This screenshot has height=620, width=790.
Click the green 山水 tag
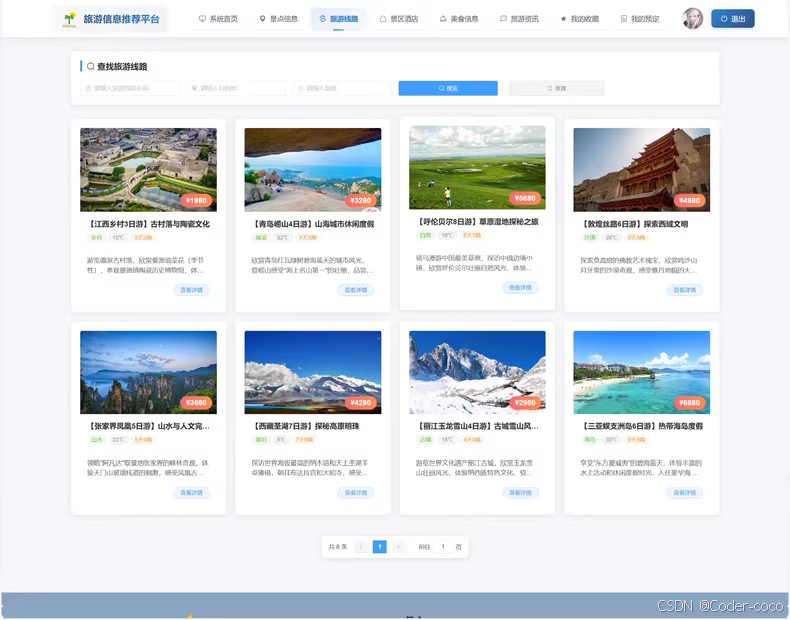point(96,440)
